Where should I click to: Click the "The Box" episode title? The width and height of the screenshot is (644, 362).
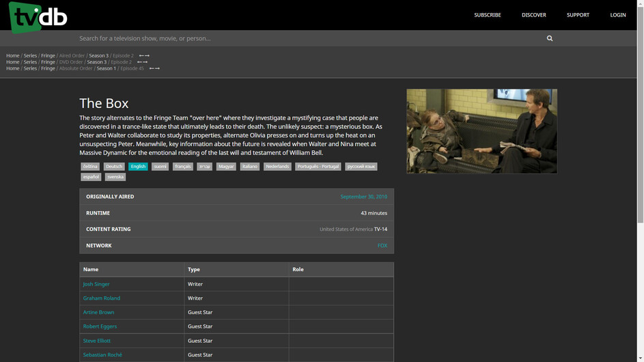[x=104, y=103]
